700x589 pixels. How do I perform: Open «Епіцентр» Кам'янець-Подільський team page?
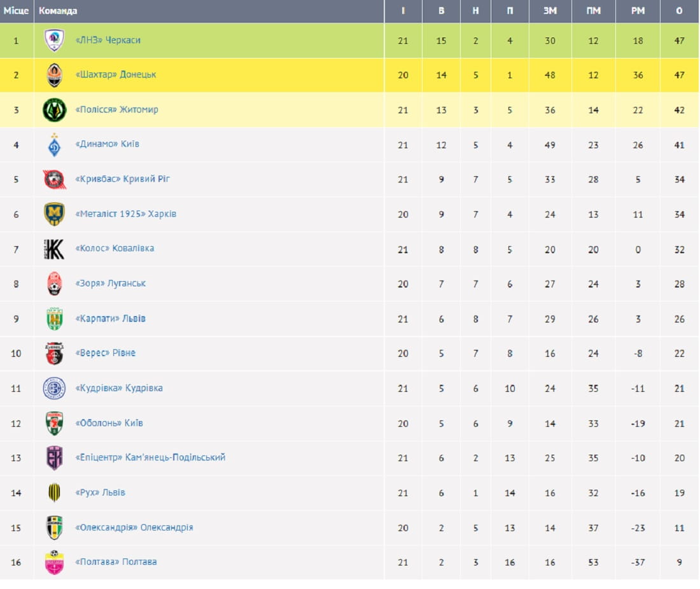pos(150,457)
